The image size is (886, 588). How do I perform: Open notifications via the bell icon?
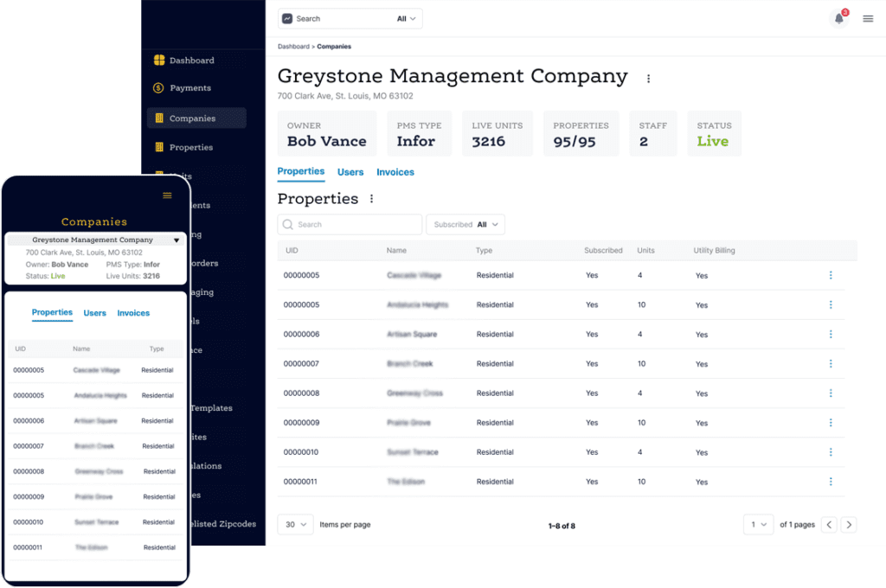point(839,19)
